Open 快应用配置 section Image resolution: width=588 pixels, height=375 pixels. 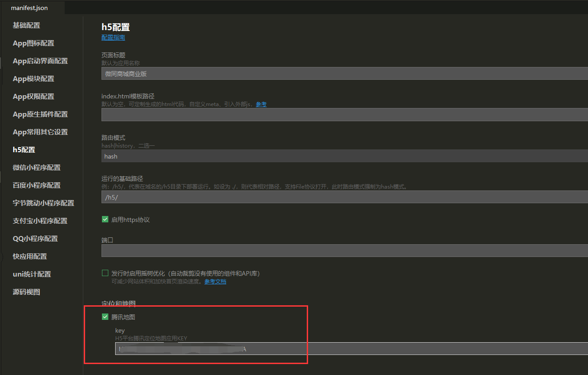pos(30,257)
